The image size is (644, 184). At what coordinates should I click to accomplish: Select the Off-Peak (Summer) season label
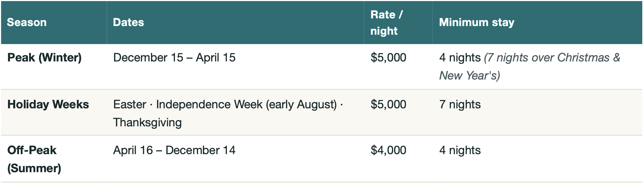34,159
